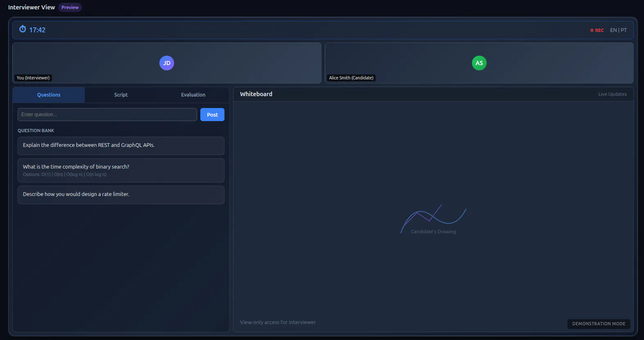The height and width of the screenshot is (340, 644).
Task: Open the Evaluation tab
Action: click(x=193, y=95)
